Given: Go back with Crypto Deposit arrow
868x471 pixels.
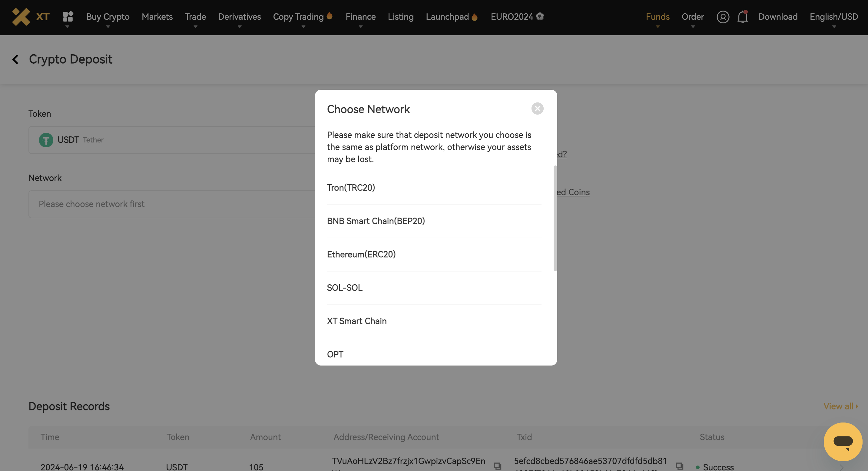Looking at the screenshot, I should [15, 59].
